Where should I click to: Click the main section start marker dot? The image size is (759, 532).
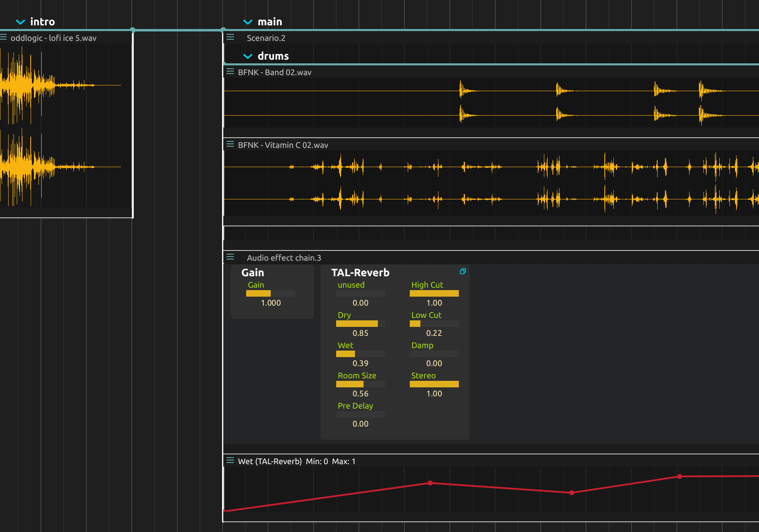click(x=223, y=30)
